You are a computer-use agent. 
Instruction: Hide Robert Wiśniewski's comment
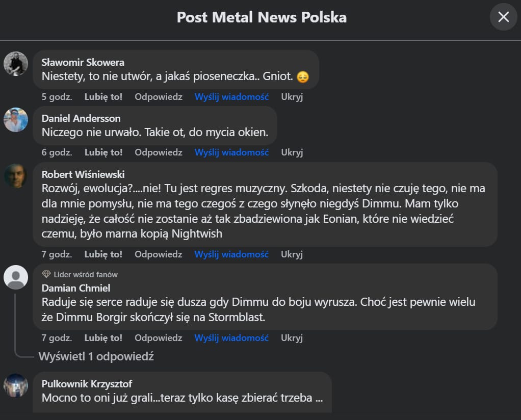pos(292,254)
